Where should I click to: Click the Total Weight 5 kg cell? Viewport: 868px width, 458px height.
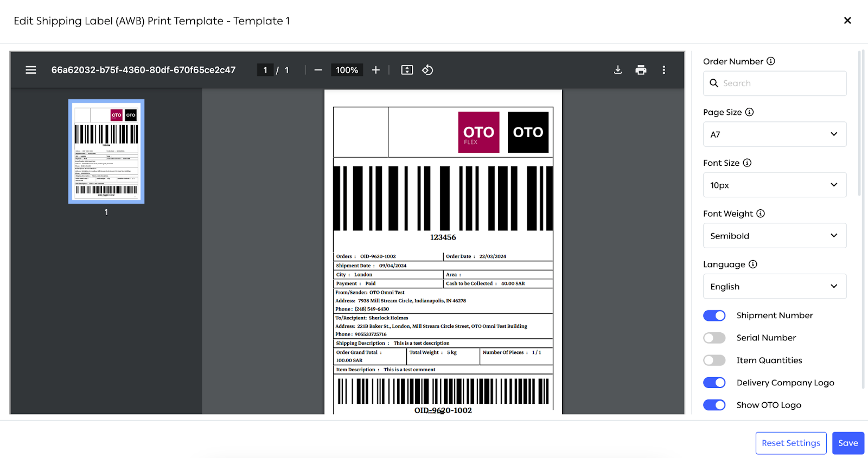pyautogui.click(x=443, y=356)
